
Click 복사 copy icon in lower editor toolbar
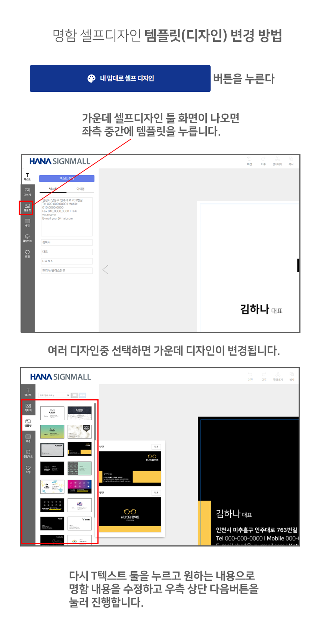pos(292,376)
